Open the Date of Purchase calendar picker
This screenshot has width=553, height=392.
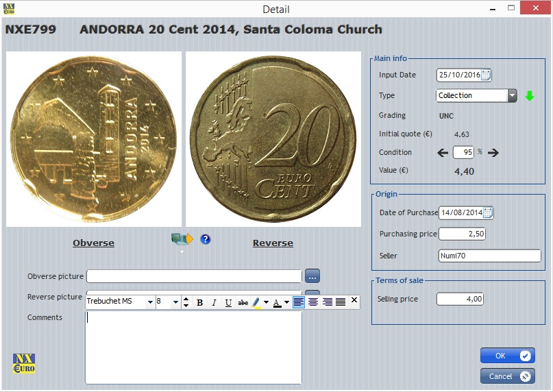tap(488, 212)
